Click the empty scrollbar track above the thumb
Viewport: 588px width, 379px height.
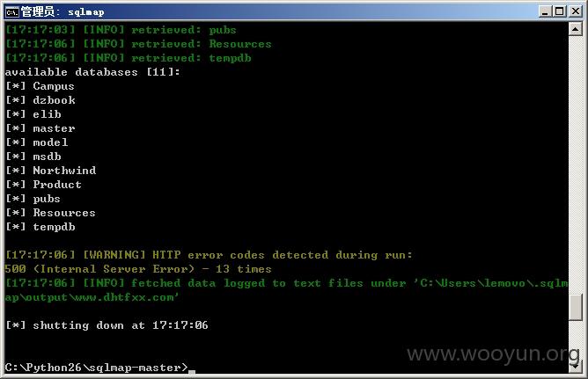point(576,164)
